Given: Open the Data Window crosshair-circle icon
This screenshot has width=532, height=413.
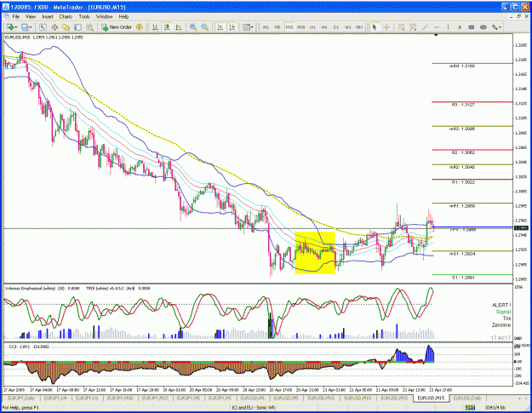Looking at the screenshot, I should click(x=54, y=27).
